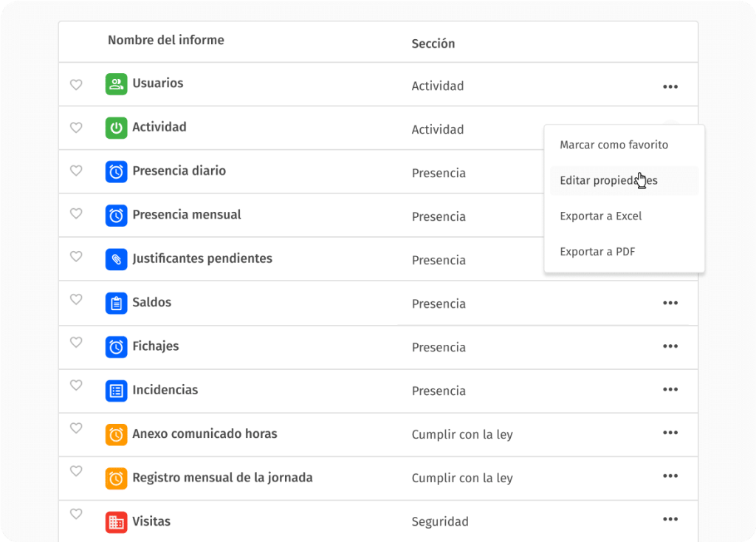Click the green Actividad power icon
The image size is (756, 542).
[x=116, y=128]
